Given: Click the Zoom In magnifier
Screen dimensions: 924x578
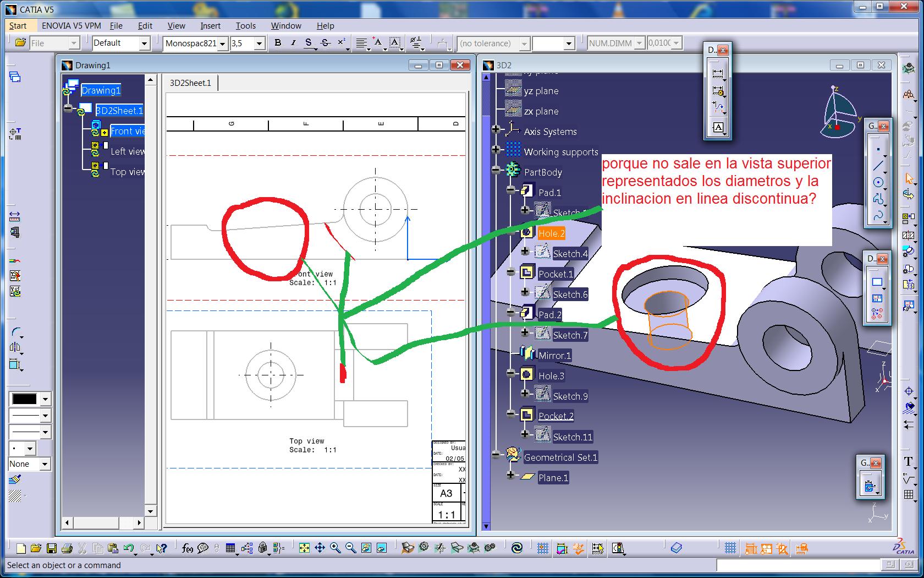Looking at the screenshot, I should point(335,548).
